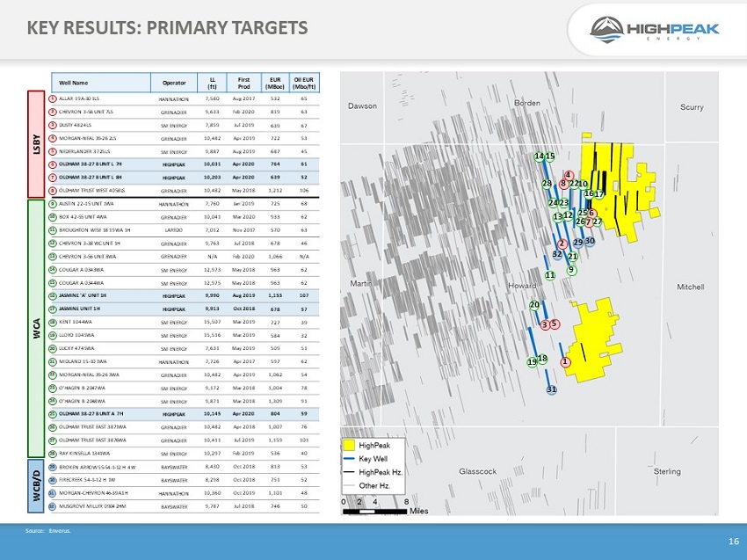747x560 pixels.
Task: Click the green WCA group label
Action: click(x=36, y=329)
